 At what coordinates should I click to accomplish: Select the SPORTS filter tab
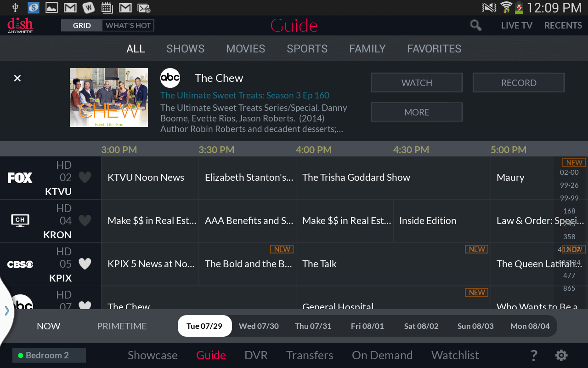[307, 49]
